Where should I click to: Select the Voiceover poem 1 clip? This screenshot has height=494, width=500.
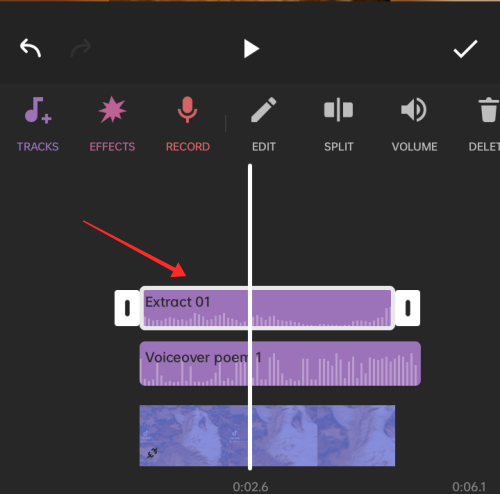[x=280, y=363]
